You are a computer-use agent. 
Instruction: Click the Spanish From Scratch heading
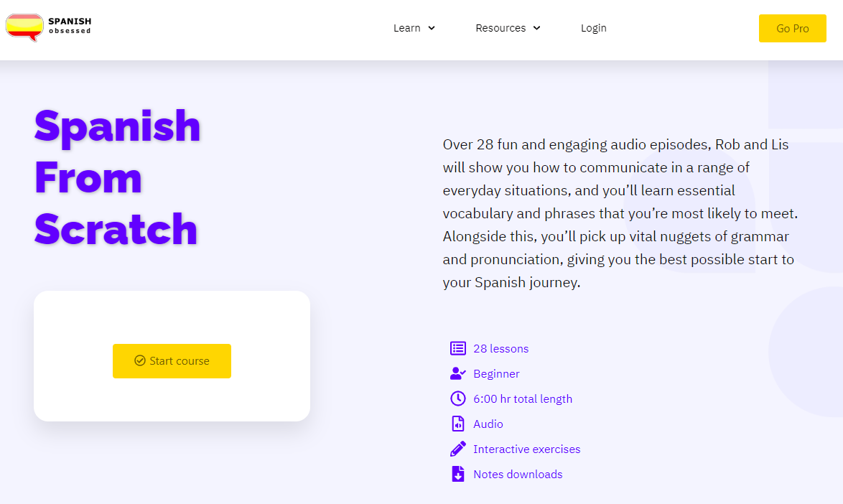(x=117, y=178)
